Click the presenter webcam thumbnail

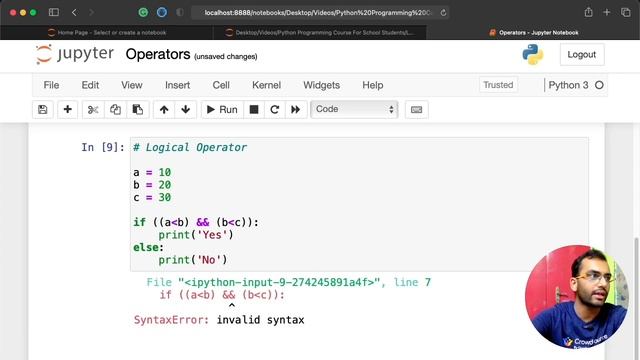pos(576,297)
